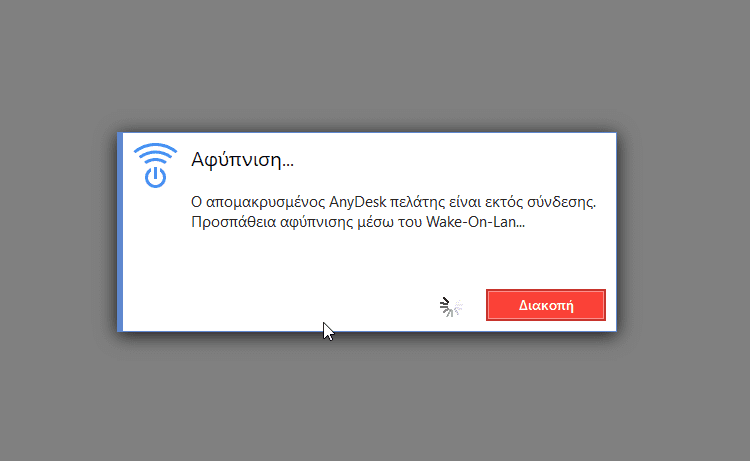Screen dimensions: 750x461
Task: Click the words μέσω του in the message
Action: 389,222
